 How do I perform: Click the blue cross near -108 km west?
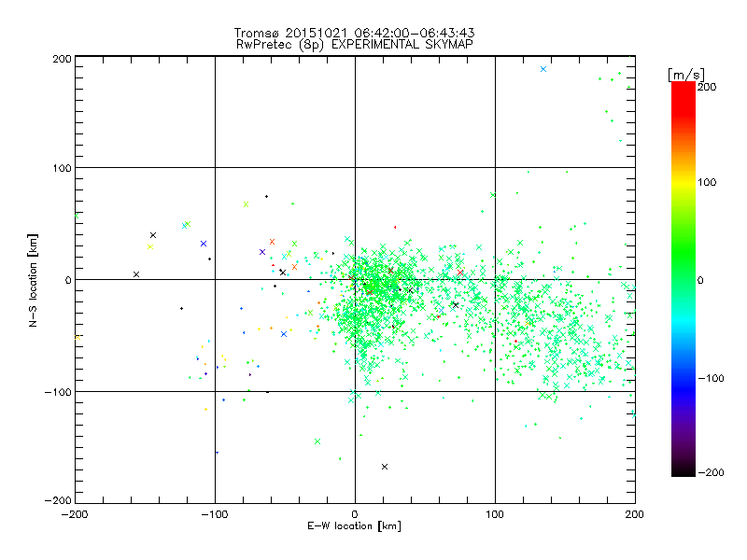tap(204, 244)
